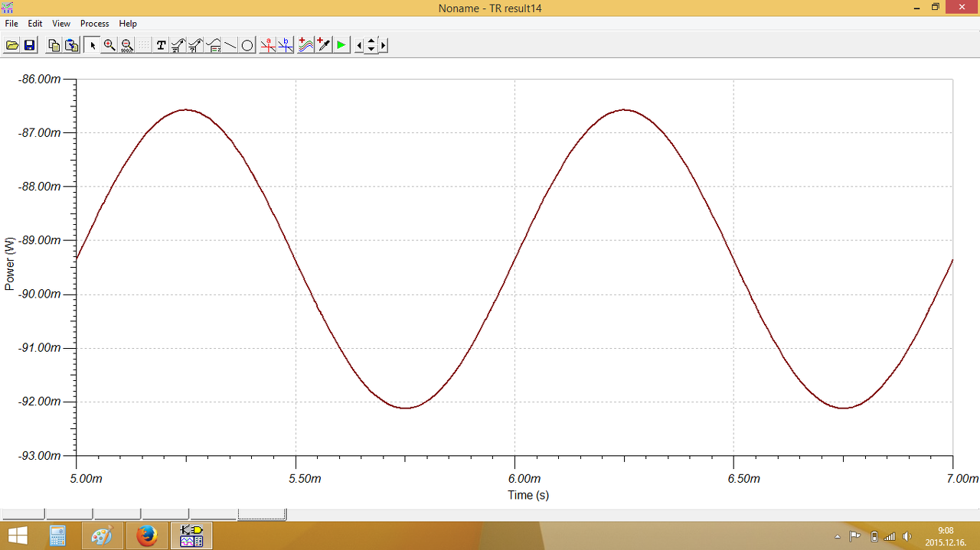Open Calculator from the taskbar

coord(57,536)
